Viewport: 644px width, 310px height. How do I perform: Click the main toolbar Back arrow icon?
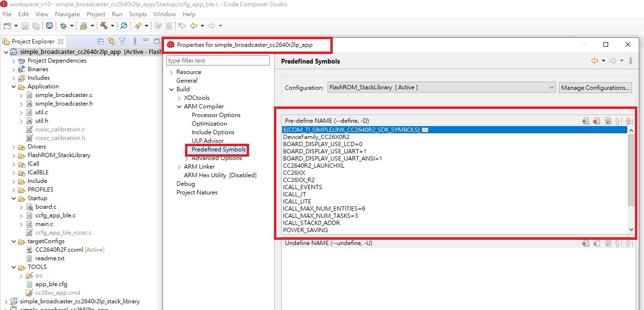tap(194, 26)
